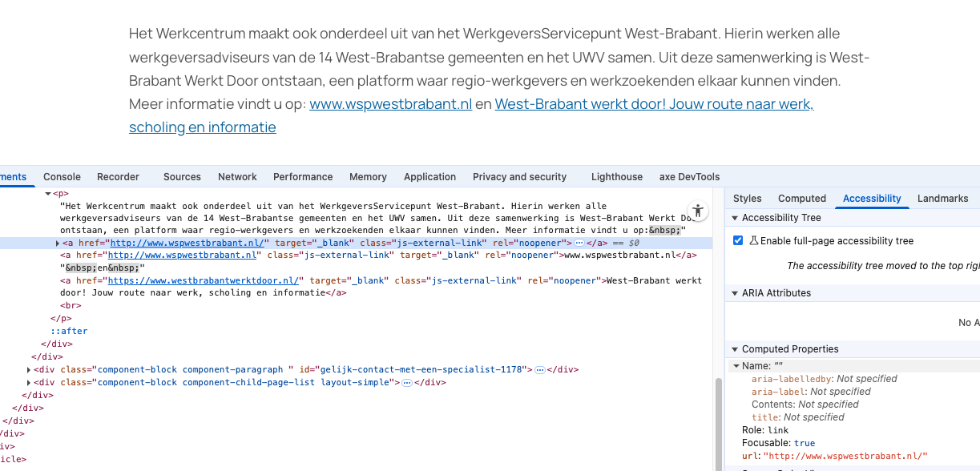Screen dimensions: 980x471
Task: Open the West-Brabant werkt door link
Action: tap(655, 104)
